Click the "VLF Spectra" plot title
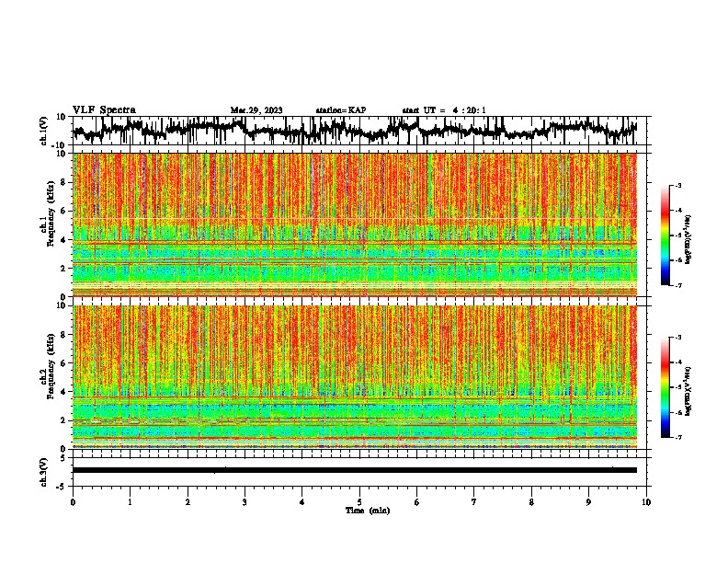 coord(104,110)
